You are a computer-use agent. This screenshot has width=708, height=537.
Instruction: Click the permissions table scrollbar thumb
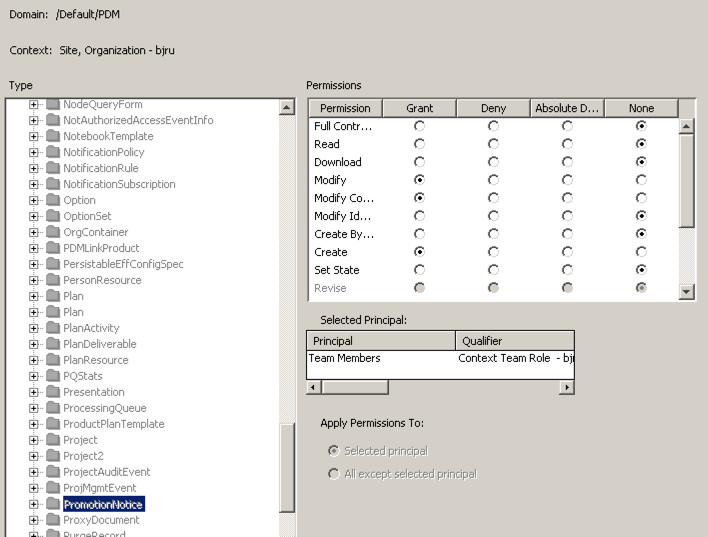pyautogui.click(x=686, y=181)
